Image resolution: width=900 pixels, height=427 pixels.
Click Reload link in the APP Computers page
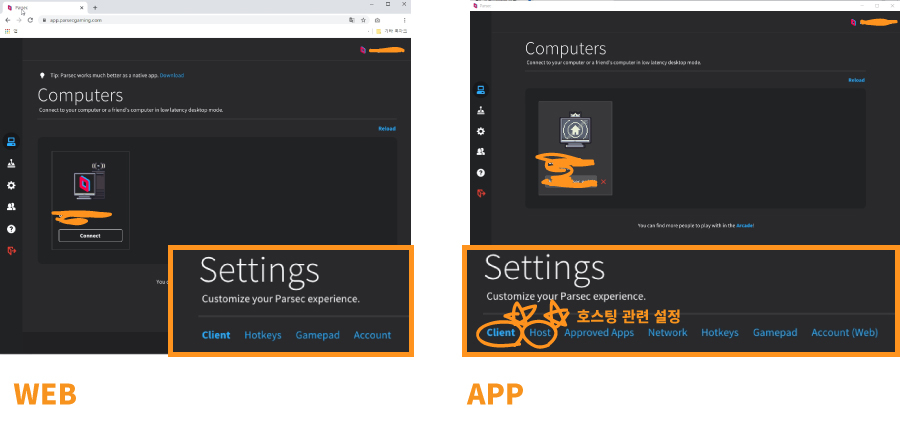(856, 80)
